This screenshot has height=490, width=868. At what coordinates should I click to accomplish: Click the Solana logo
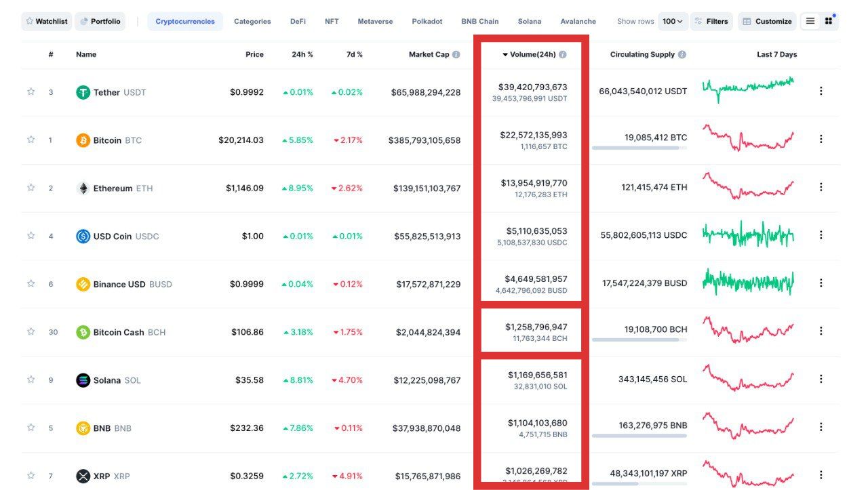click(83, 380)
